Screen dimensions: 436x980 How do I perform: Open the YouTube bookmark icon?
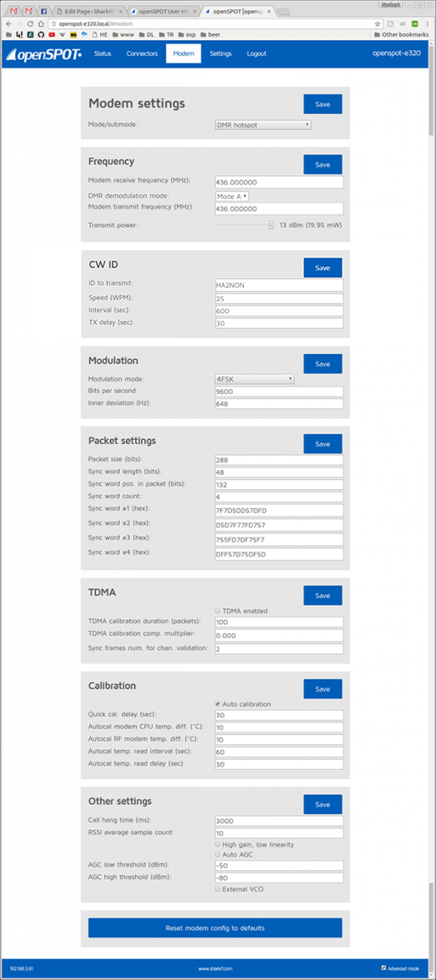click(x=51, y=34)
